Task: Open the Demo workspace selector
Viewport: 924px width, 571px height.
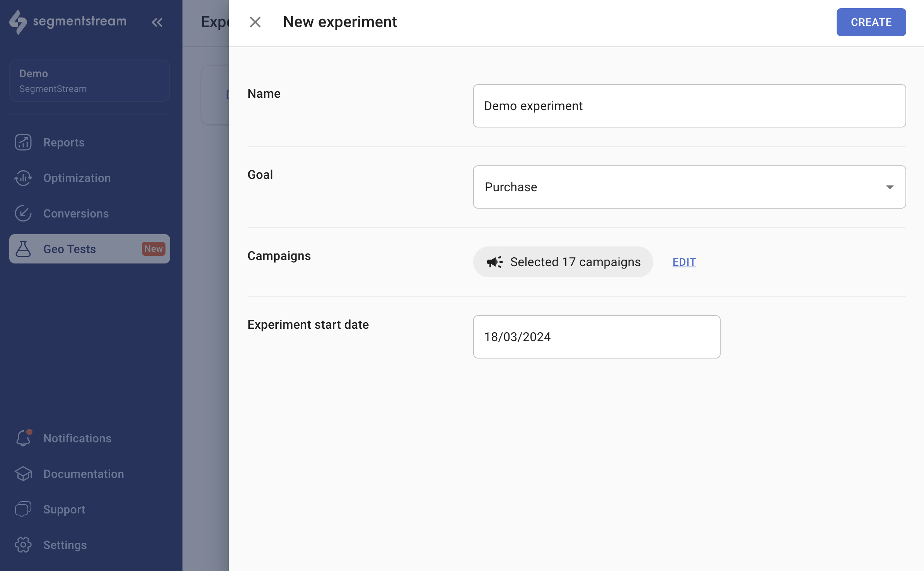Action: 89,80
